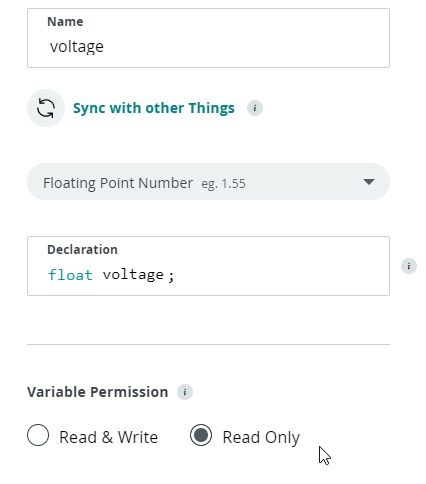
Task: Select the Read Only radio button
Action: coord(201,435)
